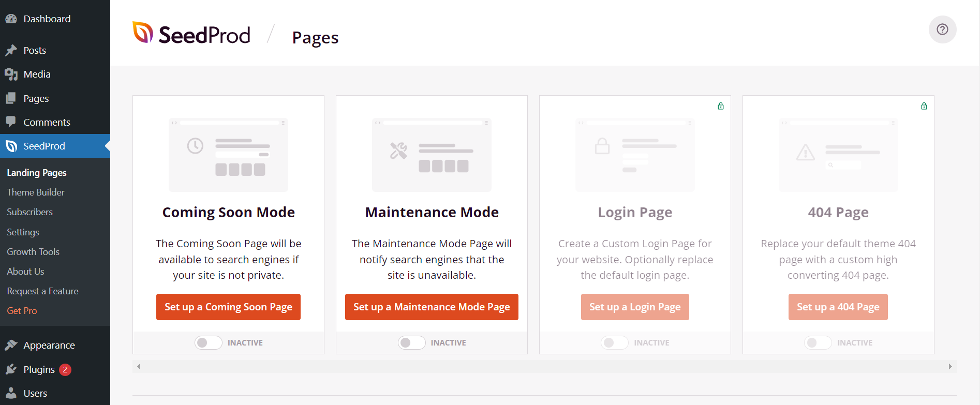
Task: Open Growth Tools submenu item
Action: pos(33,252)
